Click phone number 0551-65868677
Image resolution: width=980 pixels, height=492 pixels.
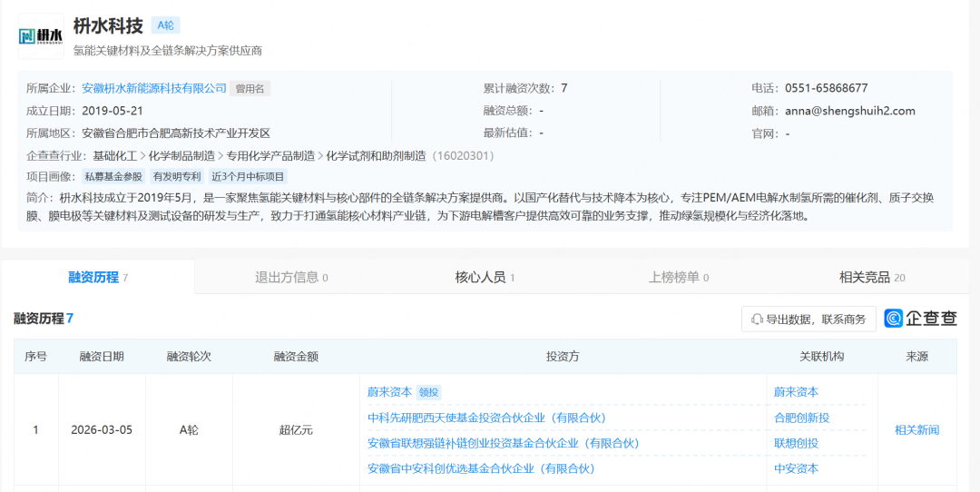click(827, 88)
